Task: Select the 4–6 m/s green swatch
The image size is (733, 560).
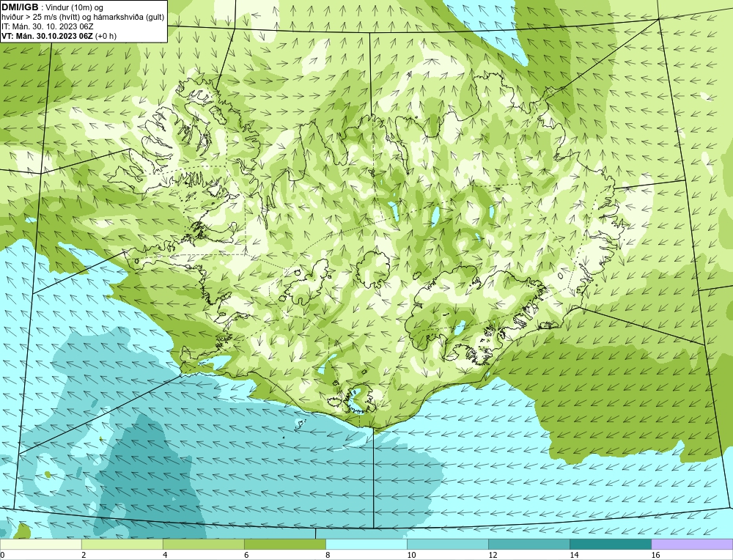Action: tap(203, 544)
